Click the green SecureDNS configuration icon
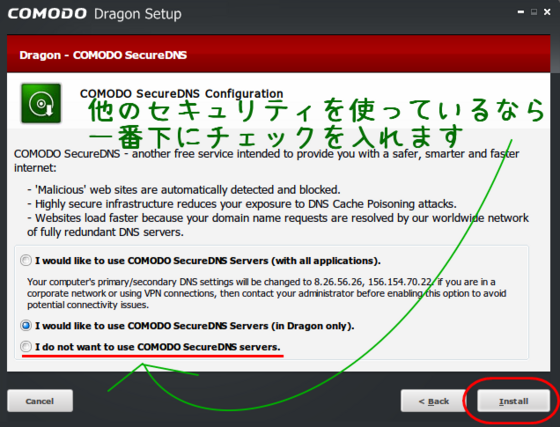 click(41, 103)
